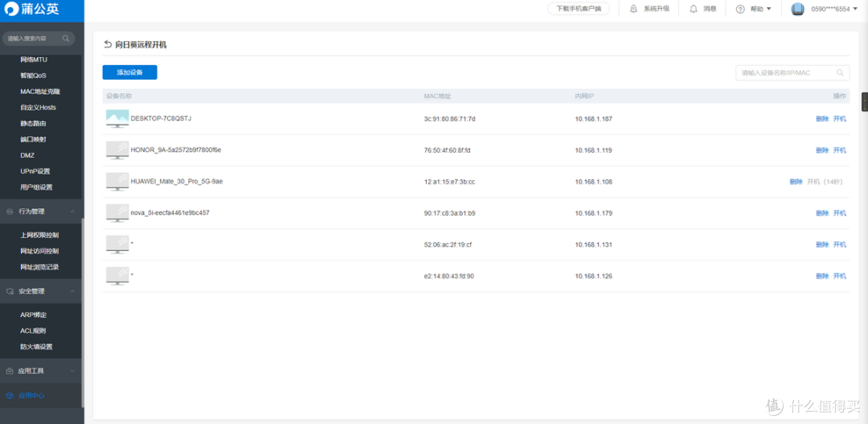The image size is (868, 424).
Task: Open the account dropdown arrow 0590****6554
Action: tap(856, 9)
